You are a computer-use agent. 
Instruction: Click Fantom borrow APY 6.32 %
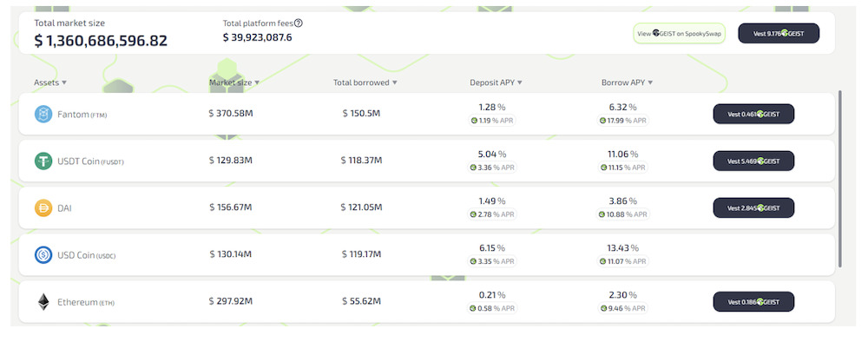tap(622, 108)
